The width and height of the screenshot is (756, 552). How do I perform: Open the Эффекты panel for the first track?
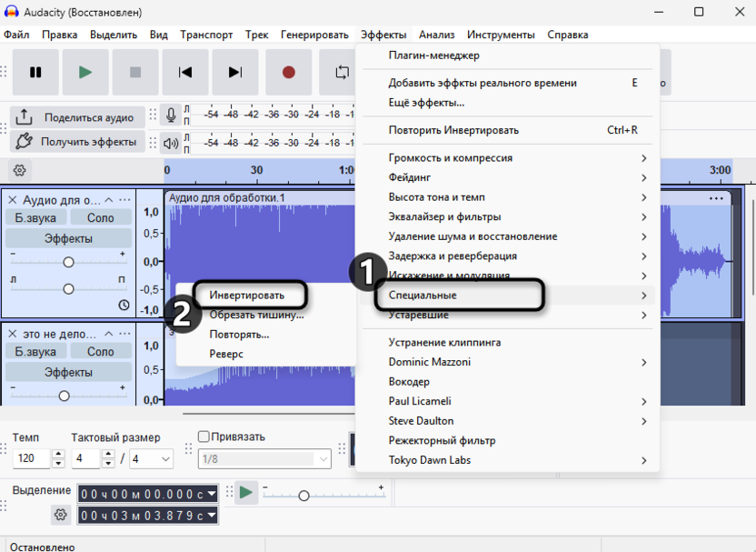68,236
